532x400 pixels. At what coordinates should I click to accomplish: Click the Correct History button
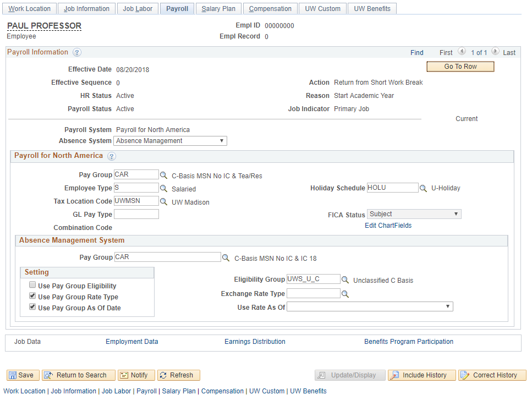tap(492, 375)
